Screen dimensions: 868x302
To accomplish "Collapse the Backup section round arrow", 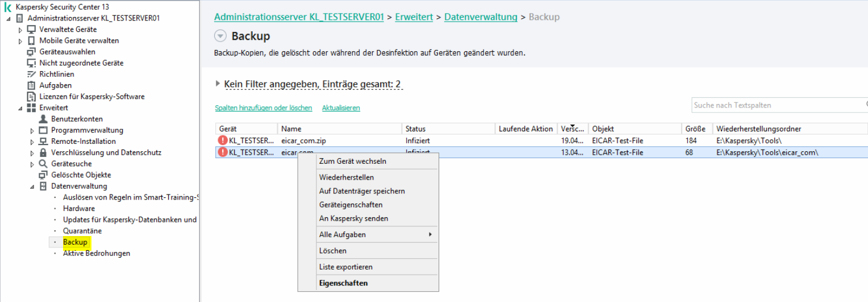I will pos(220,36).
